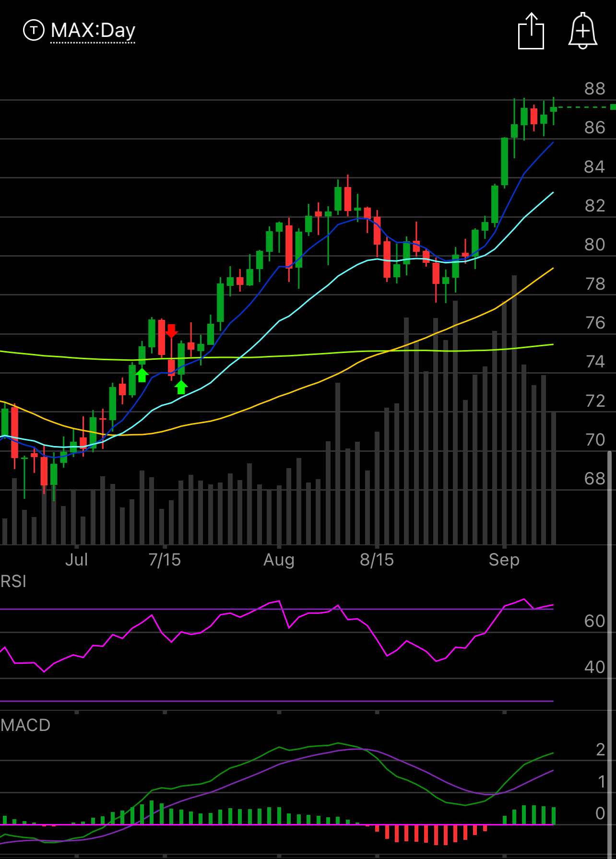Add a price alert with bell icon
Image resolution: width=616 pixels, height=859 pixels.
pos(582,31)
